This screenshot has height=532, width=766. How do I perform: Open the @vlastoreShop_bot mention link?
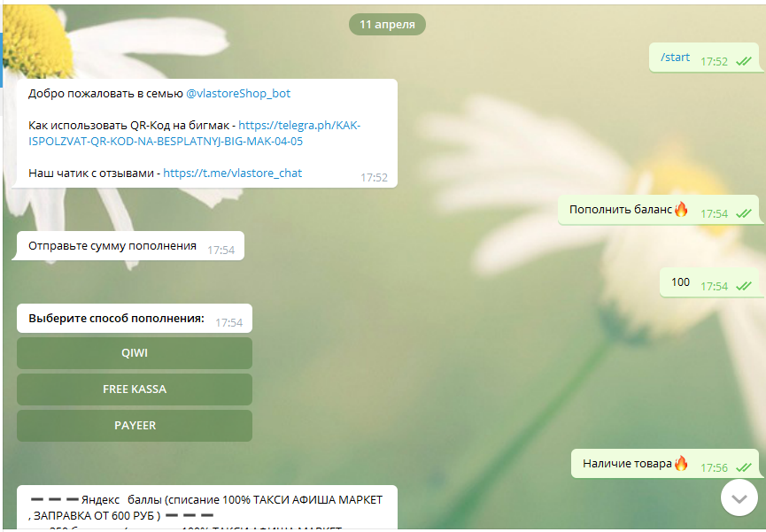click(x=238, y=93)
